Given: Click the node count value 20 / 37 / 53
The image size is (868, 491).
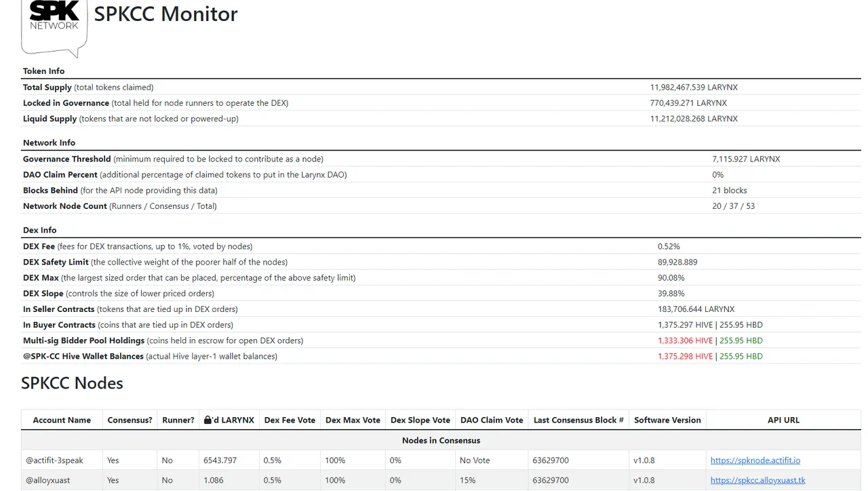Looking at the screenshot, I should 733,206.
